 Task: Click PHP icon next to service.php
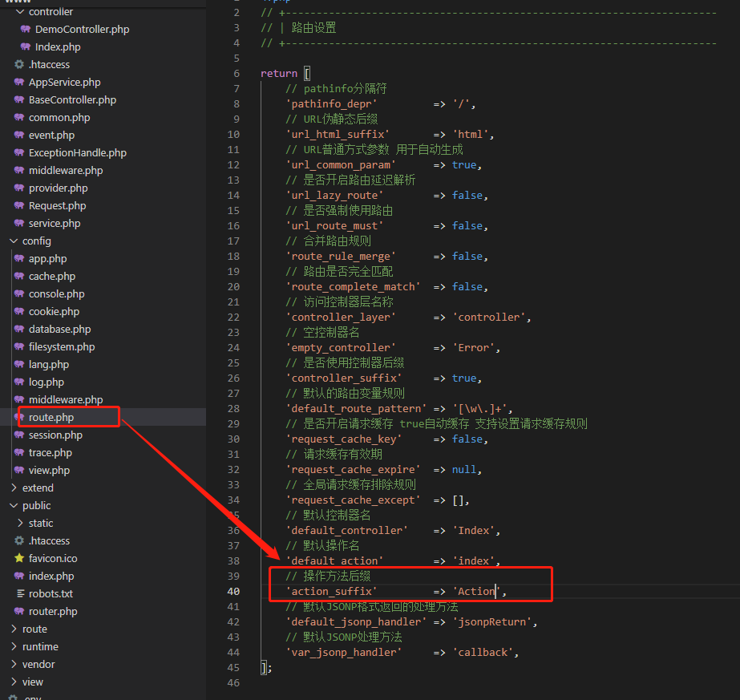coord(19,223)
